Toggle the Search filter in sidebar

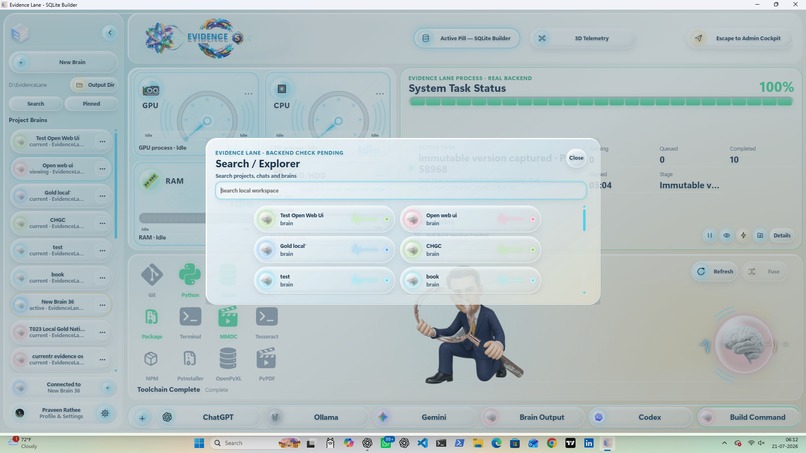(x=35, y=104)
